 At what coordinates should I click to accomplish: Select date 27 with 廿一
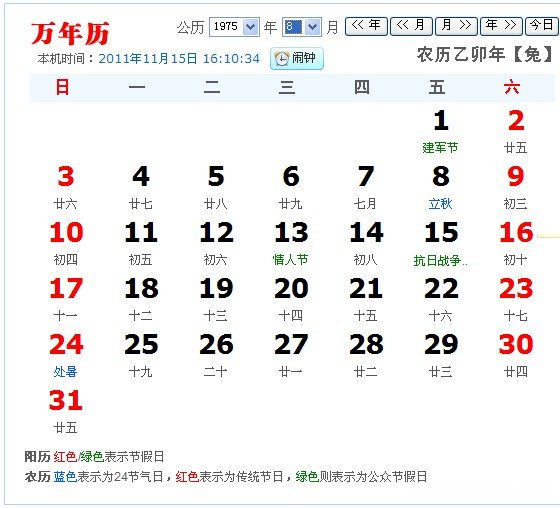pos(291,355)
